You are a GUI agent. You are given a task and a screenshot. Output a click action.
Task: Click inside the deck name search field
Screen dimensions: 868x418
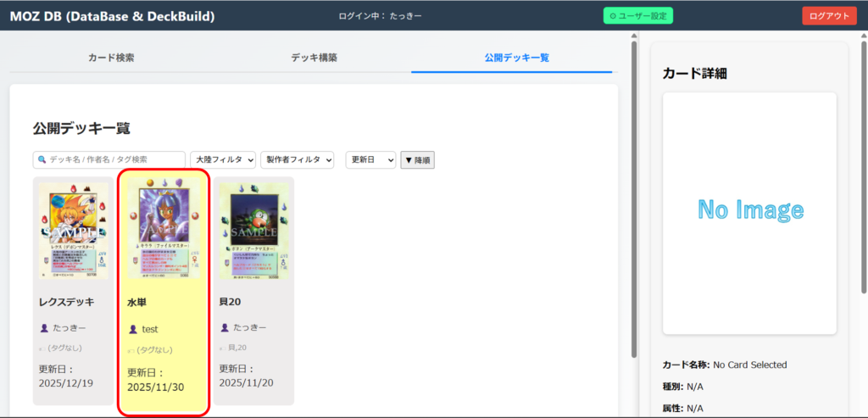(x=114, y=160)
